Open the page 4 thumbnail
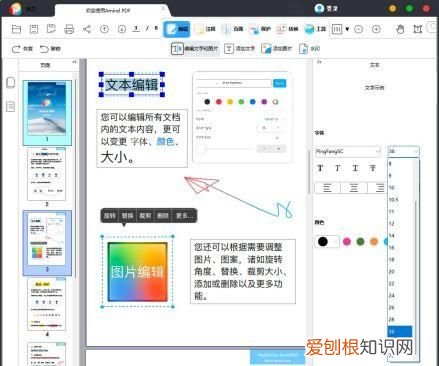This screenshot has width=439, height=366. pyautogui.click(x=47, y=304)
